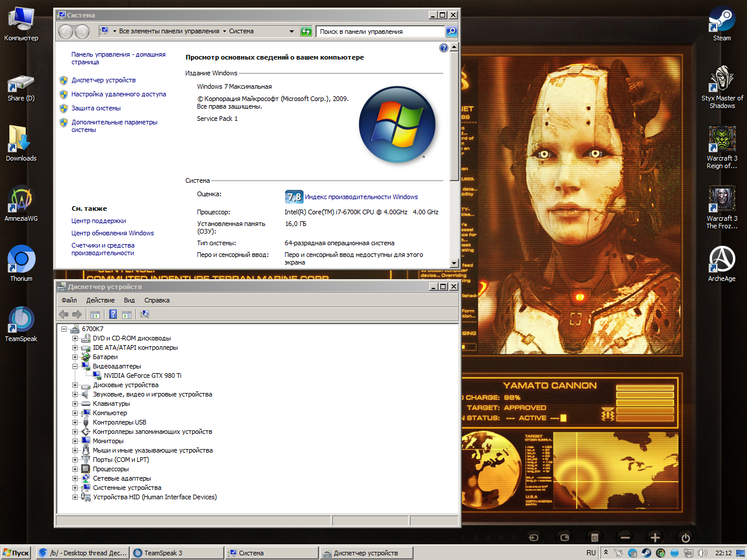Open Настройка удаленного доступа link
The width and height of the screenshot is (747, 560).
click(x=119, y=94)
